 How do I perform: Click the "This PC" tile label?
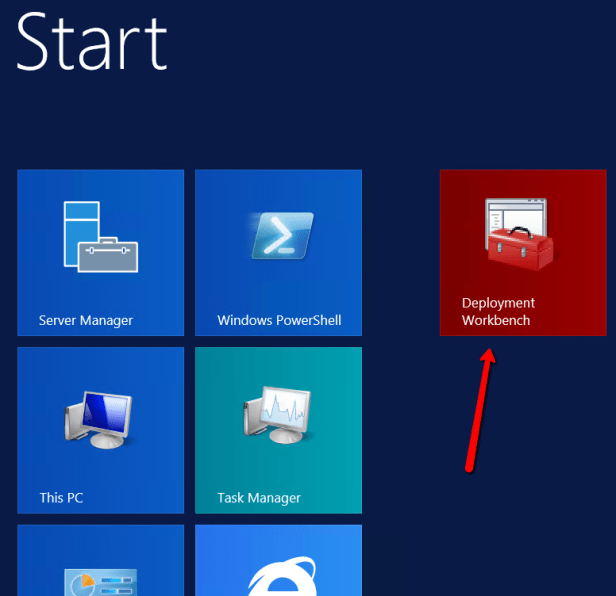[61, 498]
